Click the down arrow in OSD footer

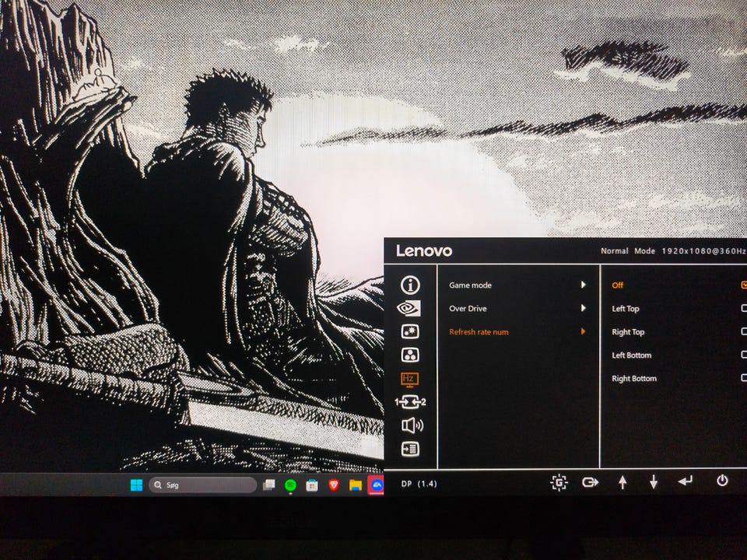coord(654,482)
